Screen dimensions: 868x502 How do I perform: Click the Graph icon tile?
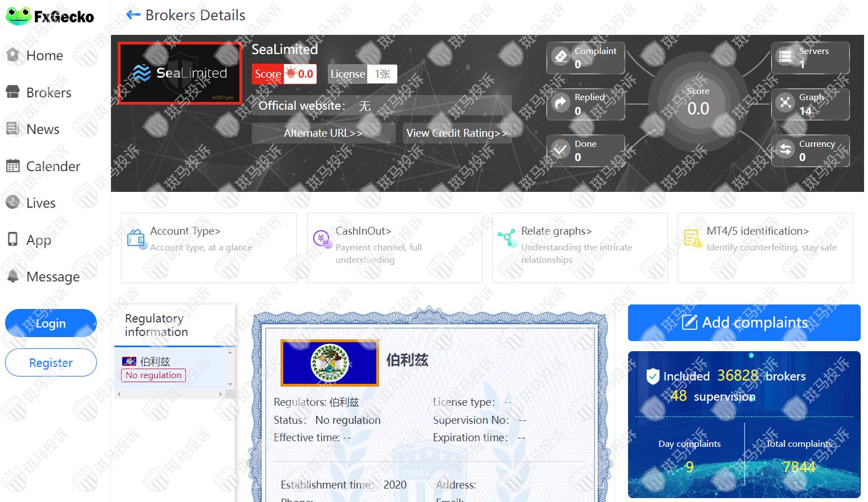tap(785, 104)
